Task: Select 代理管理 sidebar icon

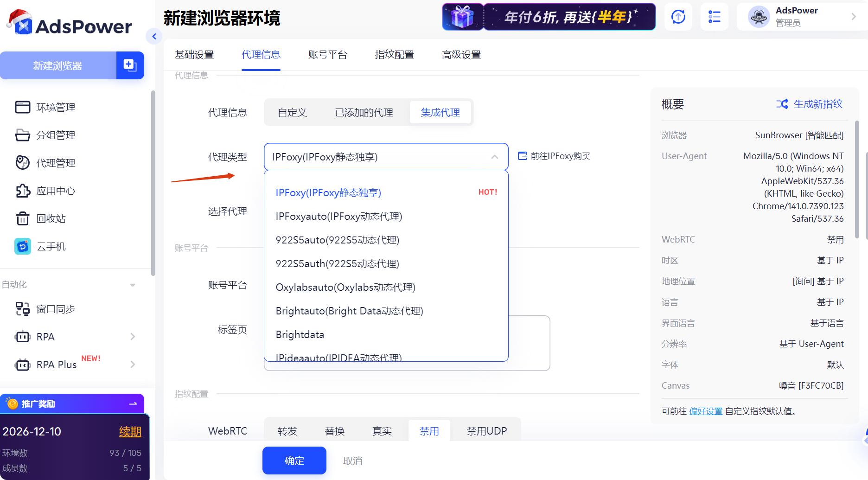Action: (x=56, y=163)
